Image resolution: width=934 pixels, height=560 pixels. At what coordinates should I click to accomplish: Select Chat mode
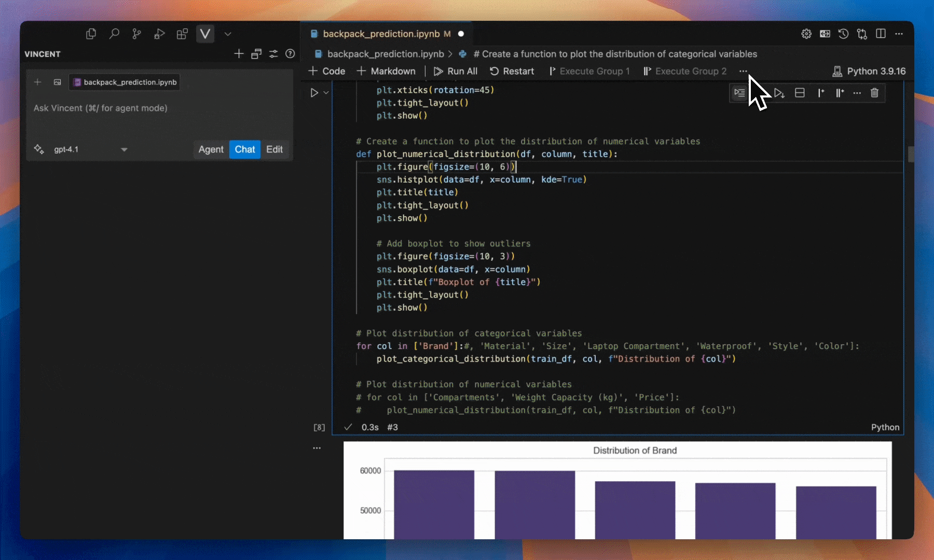point(245,149)
